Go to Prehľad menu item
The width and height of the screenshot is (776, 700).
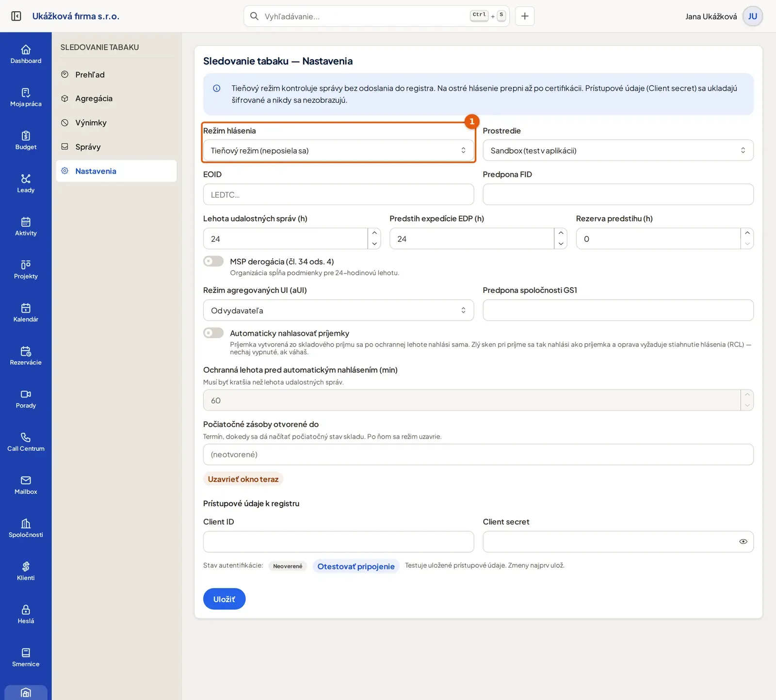tap(116, 75)
